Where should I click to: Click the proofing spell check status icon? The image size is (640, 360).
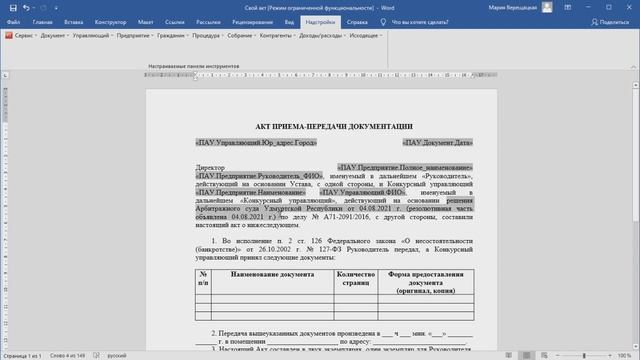96,356
